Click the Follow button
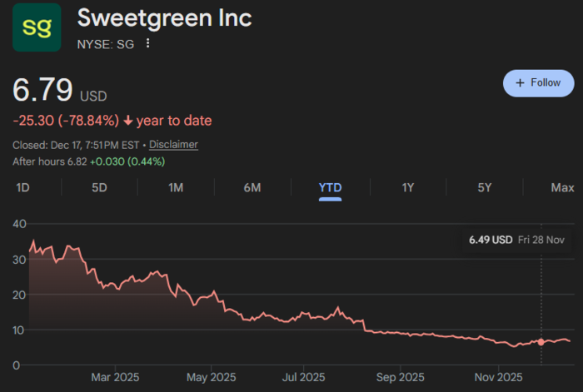The image size is (583, 392). 538,83
